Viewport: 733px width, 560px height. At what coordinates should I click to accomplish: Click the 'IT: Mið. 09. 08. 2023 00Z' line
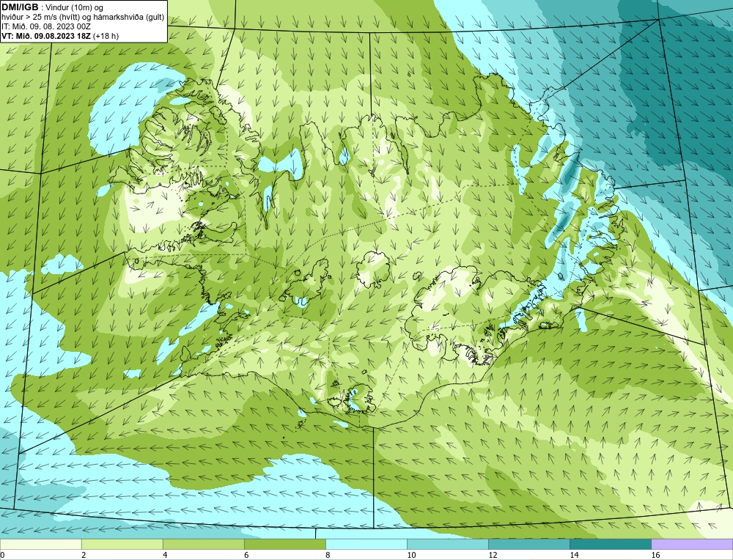click(x=46, y=26)
